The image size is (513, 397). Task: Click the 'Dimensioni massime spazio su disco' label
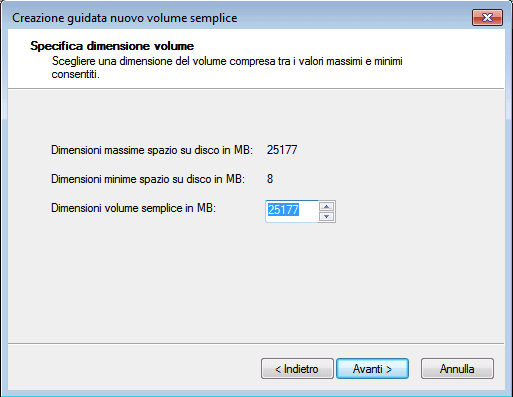click(x=152, y=150)
